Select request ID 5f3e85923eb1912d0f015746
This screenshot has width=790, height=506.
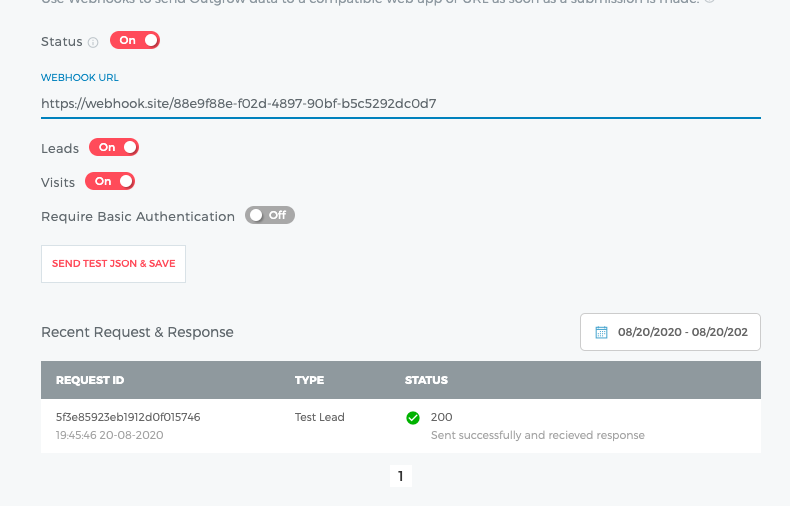128,417
